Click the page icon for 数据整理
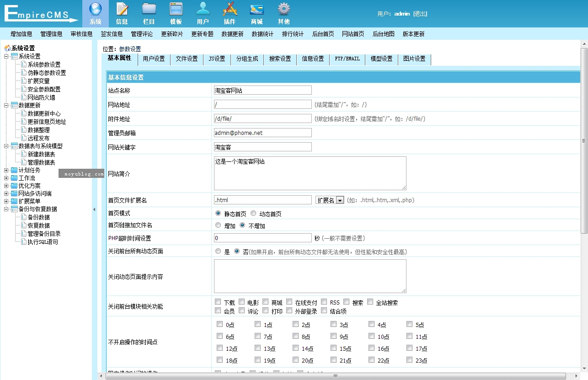 pos(24,130)
